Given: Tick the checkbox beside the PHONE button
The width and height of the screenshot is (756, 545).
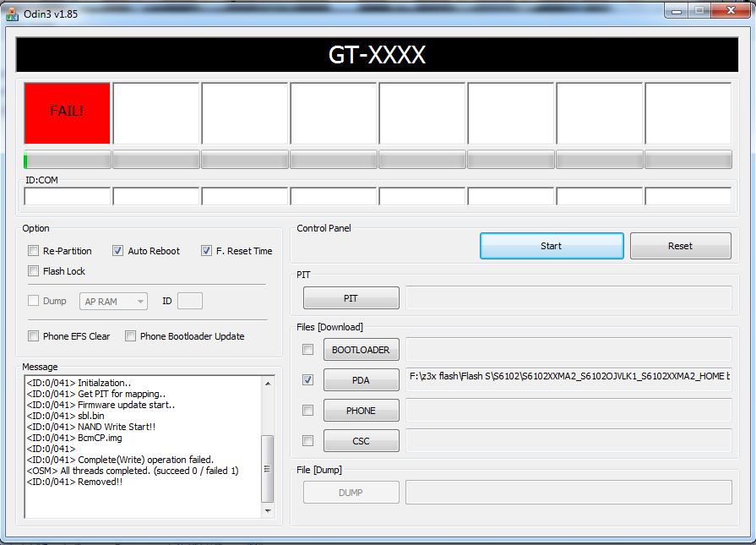Looking at the screenshot, I should 307,411.
